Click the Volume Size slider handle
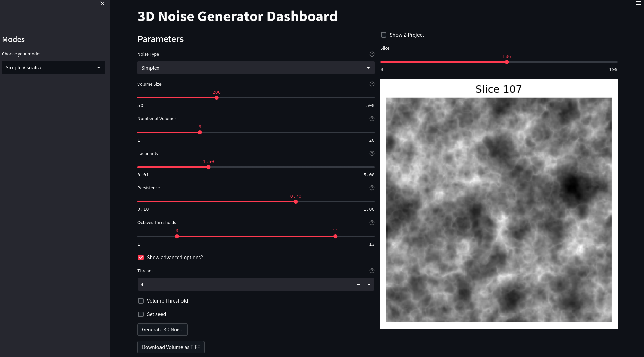The image size is (644, 357). point(217,98)
